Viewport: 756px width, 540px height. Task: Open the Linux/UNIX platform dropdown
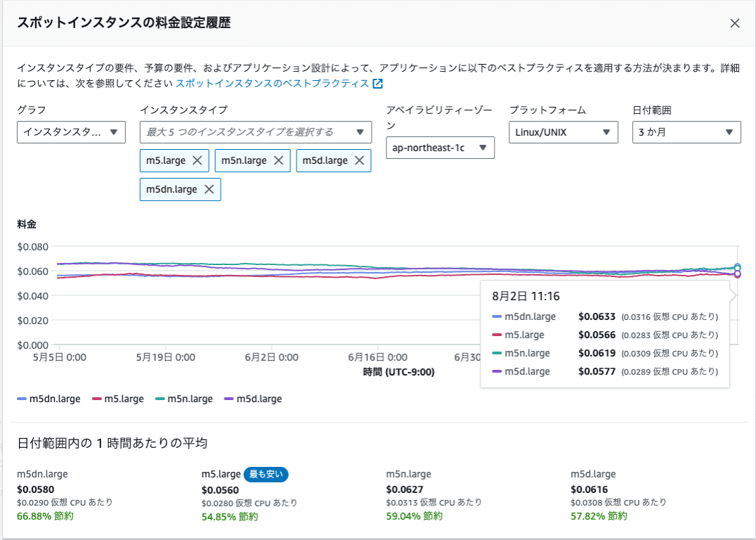[563, 132]
